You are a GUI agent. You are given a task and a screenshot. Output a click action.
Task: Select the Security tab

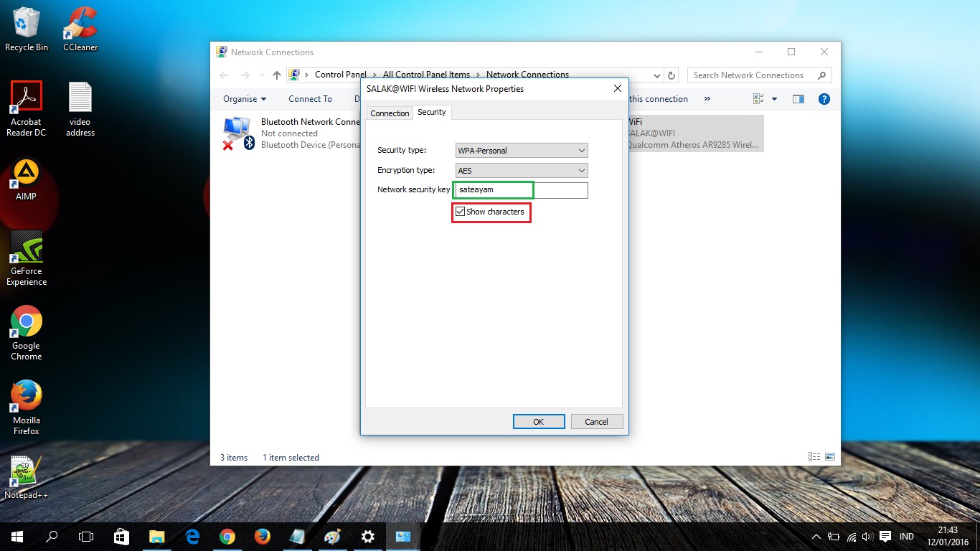(x=432, y=112)
